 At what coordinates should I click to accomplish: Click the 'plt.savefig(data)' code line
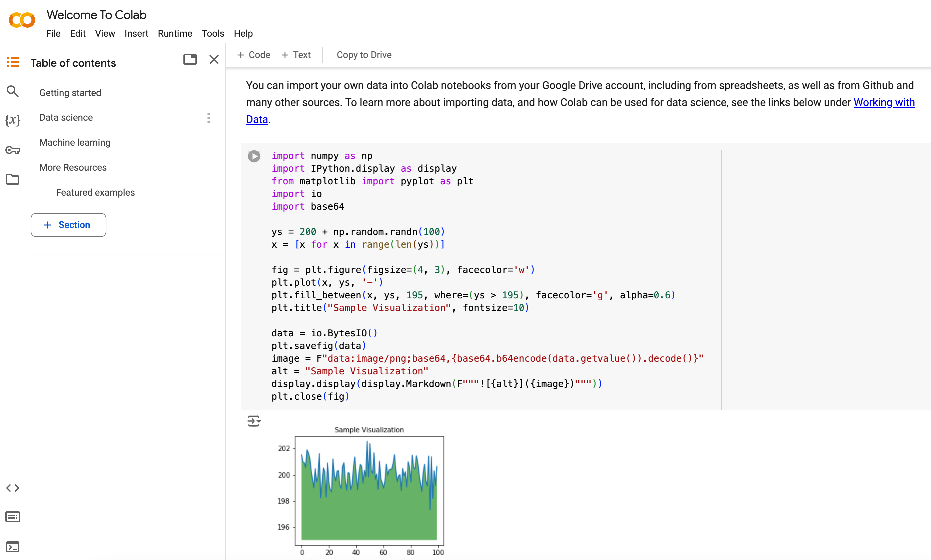coord(318,346)
